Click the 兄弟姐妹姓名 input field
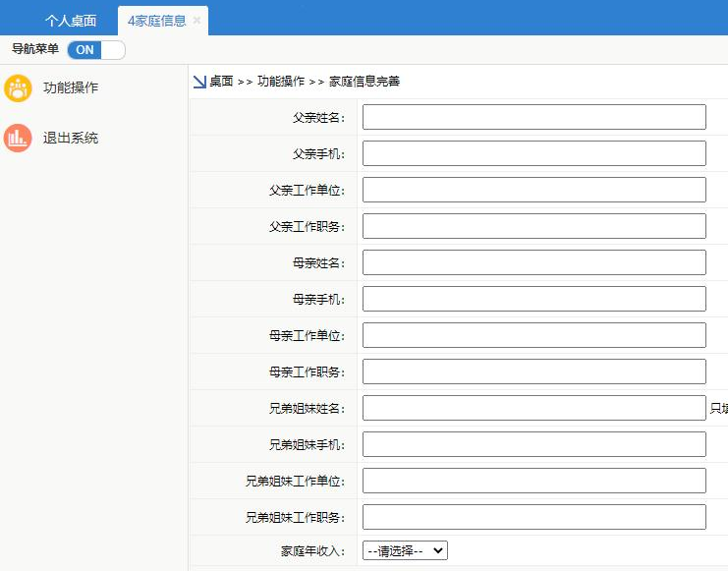728x571 pixels. click(x=533, y=408)
